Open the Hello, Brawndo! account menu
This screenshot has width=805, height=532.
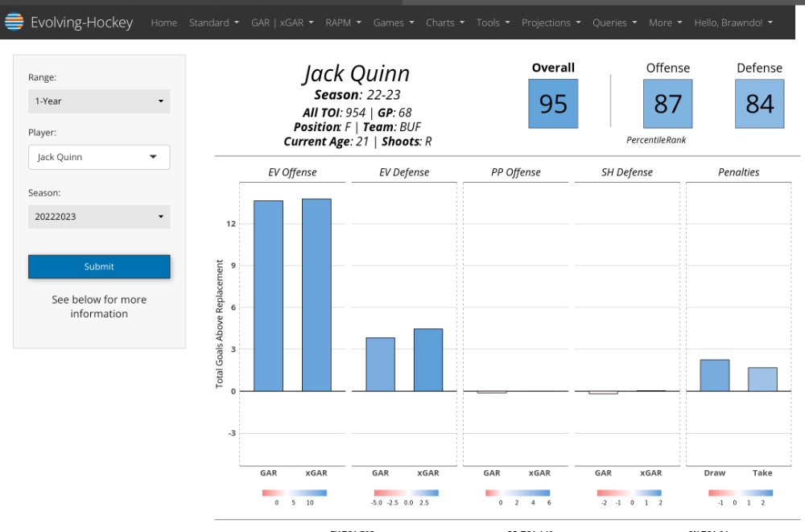pos(733,23)
